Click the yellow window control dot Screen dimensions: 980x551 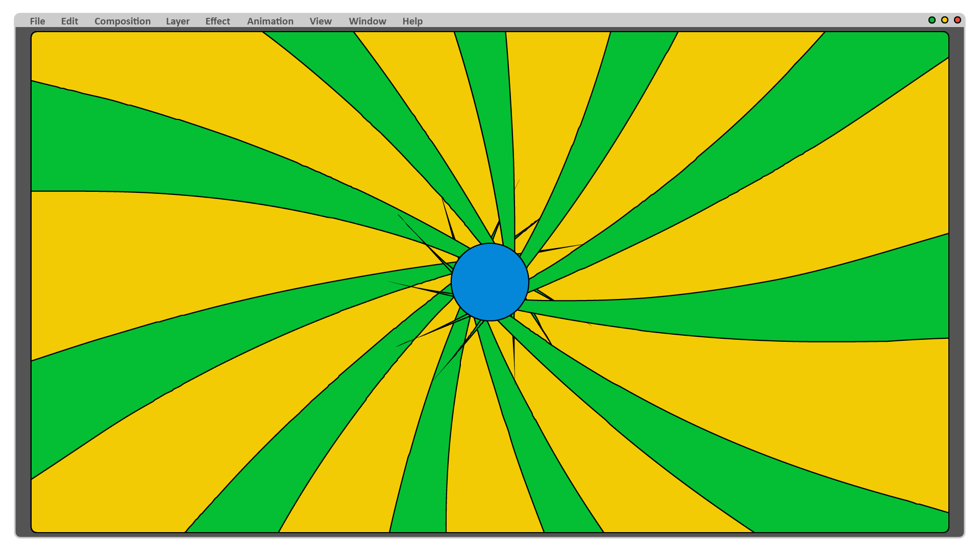(x=945, y=20)
